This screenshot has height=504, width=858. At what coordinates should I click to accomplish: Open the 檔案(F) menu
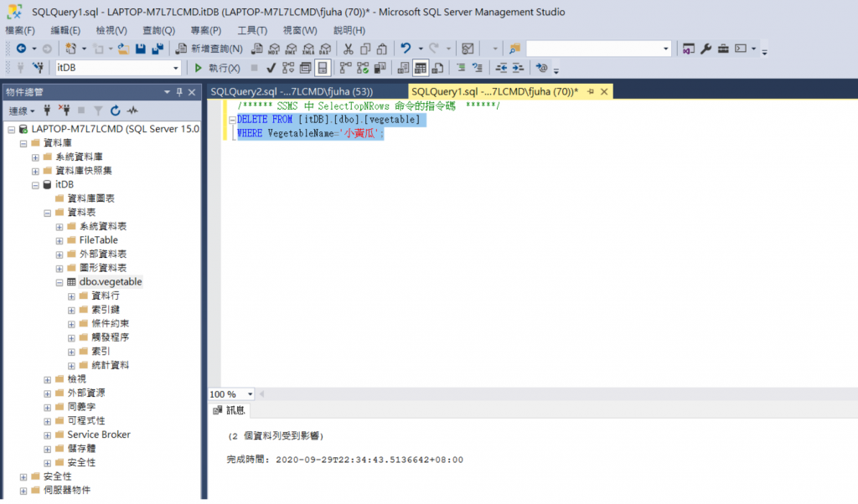[20, 31]
